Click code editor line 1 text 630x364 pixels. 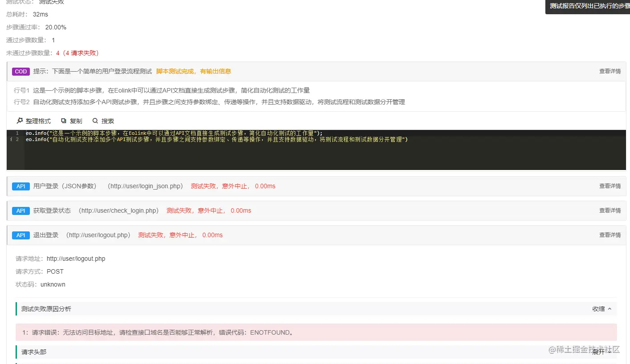coord(174,133)
